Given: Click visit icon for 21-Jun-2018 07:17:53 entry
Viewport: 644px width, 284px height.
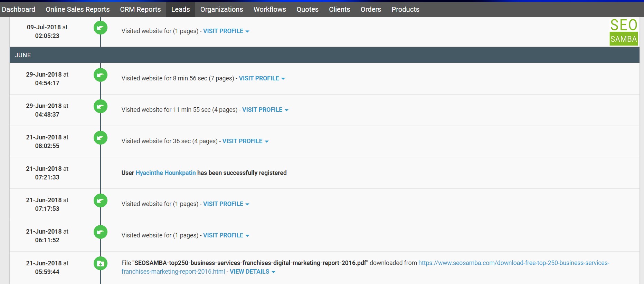Looking at the screenshot, I should coord(101,200).
